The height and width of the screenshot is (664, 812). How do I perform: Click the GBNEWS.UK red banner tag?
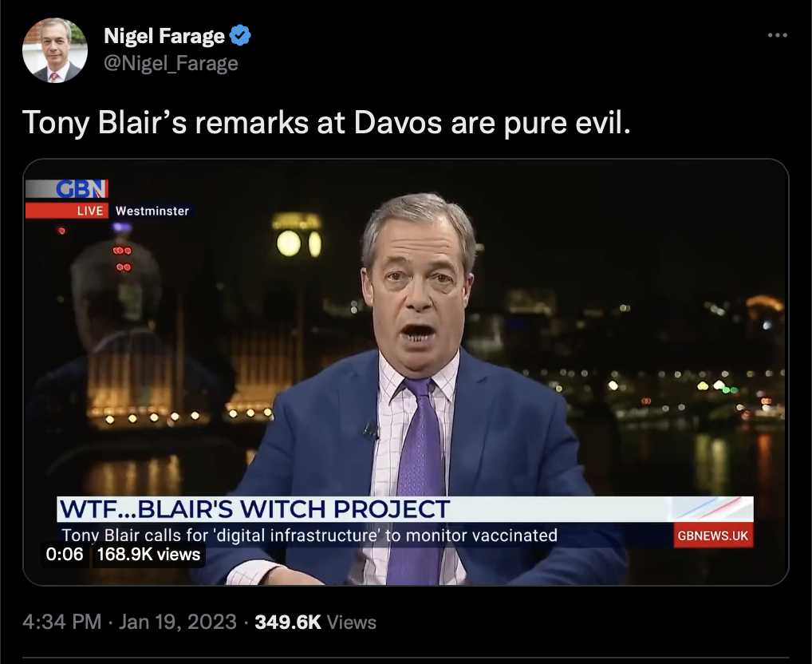click(x=713, y=535)
